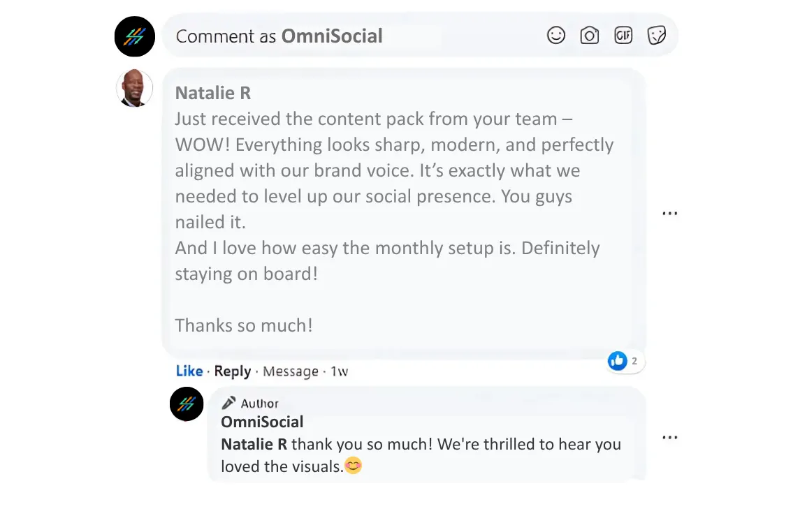This screenshot has width=807, height=532.
Task: Open the sticker picker
Action: tap(657, 36)
